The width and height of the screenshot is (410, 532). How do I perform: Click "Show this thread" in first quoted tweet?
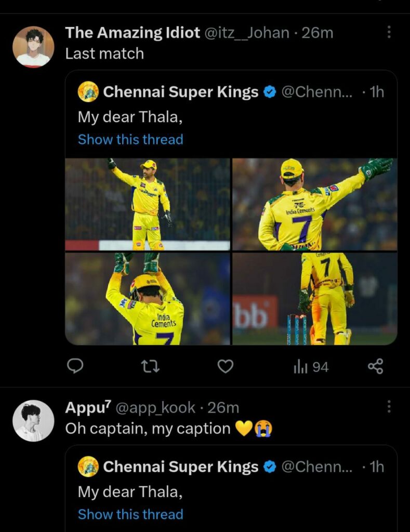tap(130, 139)
